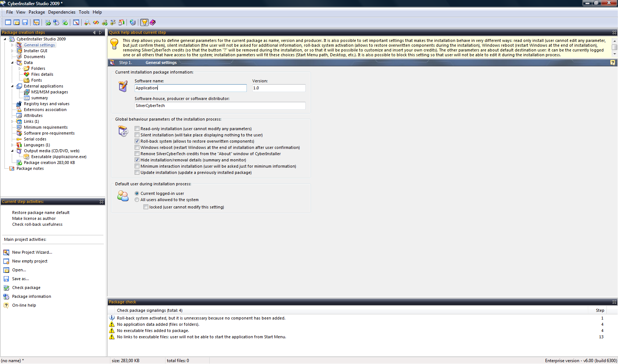
Task: Click the Save floppy disk toolbar icon
Action: [x=25, y=22]
